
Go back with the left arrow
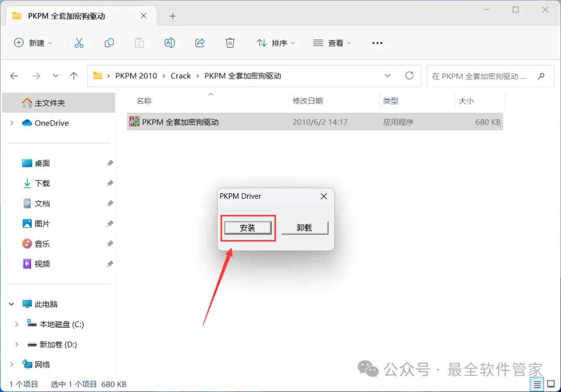point(15,76)
